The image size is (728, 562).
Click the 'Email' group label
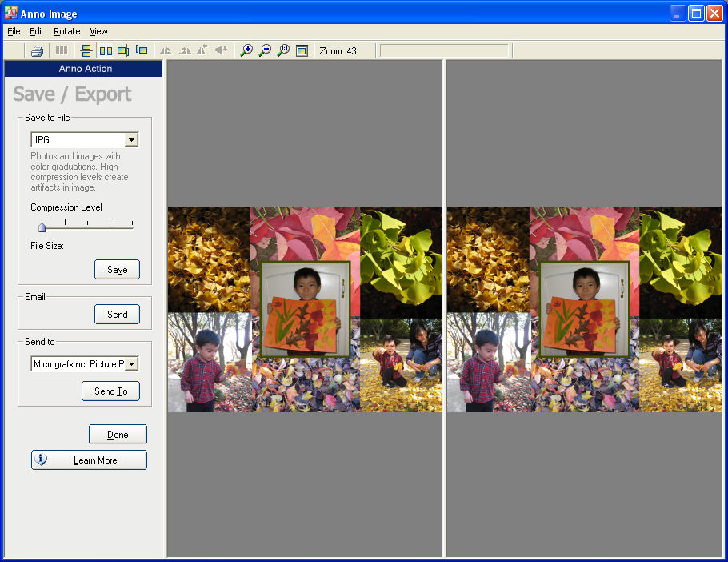pos(35,297)
